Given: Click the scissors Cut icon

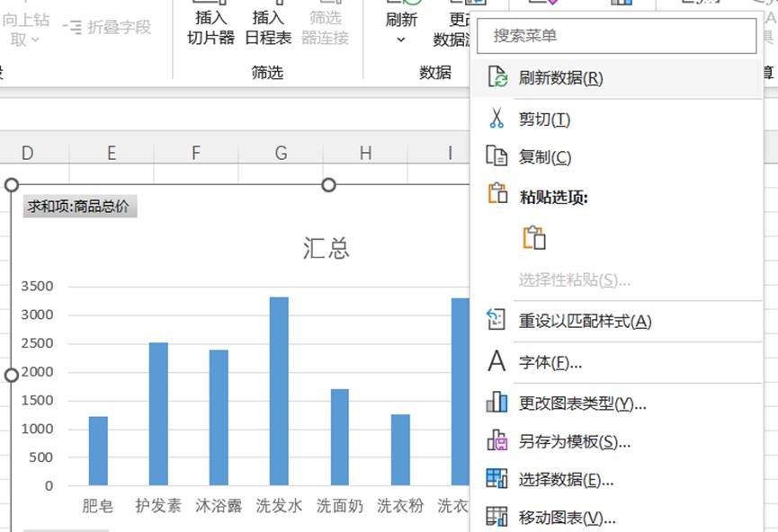Looking at the screenshot, I should 496,118.
